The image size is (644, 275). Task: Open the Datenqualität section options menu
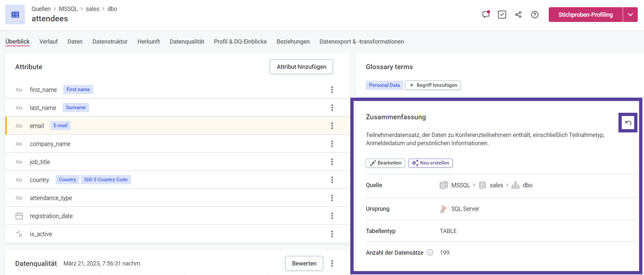pyautogui.click(x=332, y=264)
